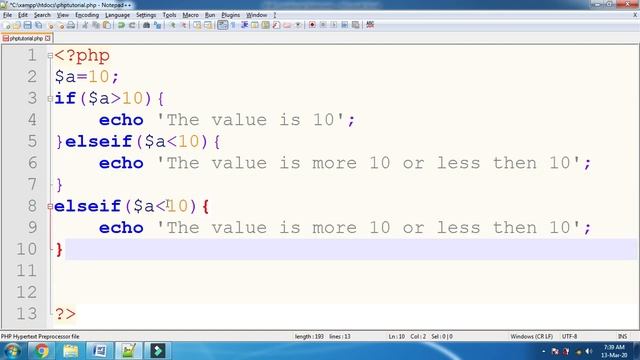Click Windows (CR LF) in status bar
The image size is (640, 360).
click(531, 336)
